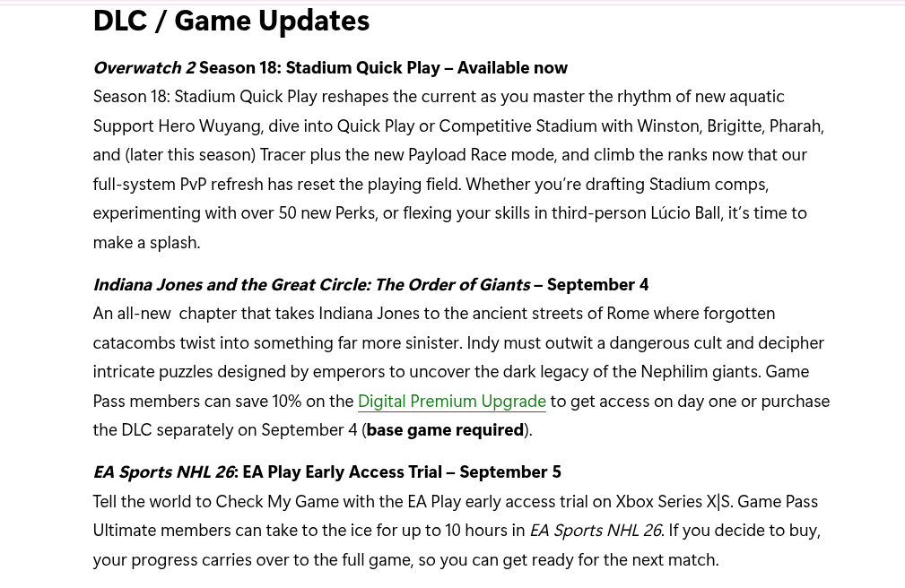
Task: Click 'September 4' in the Indiana Jones heading
Action: 598,285
